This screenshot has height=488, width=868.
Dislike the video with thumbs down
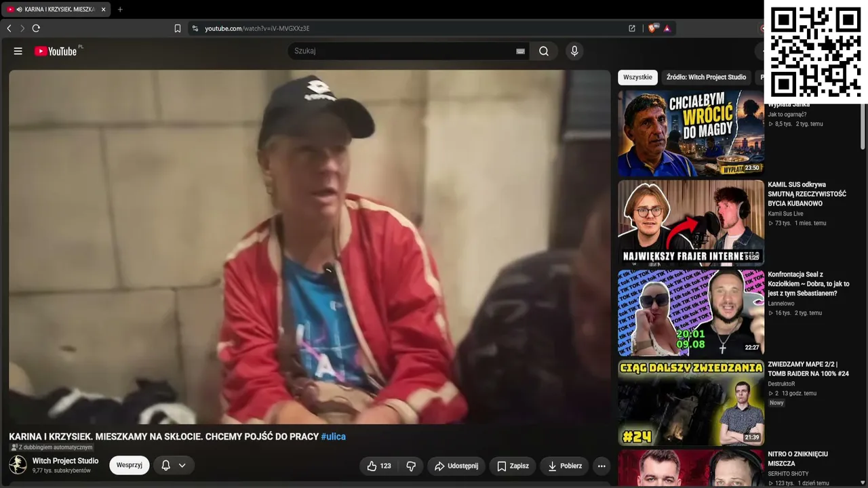[411, 466]
